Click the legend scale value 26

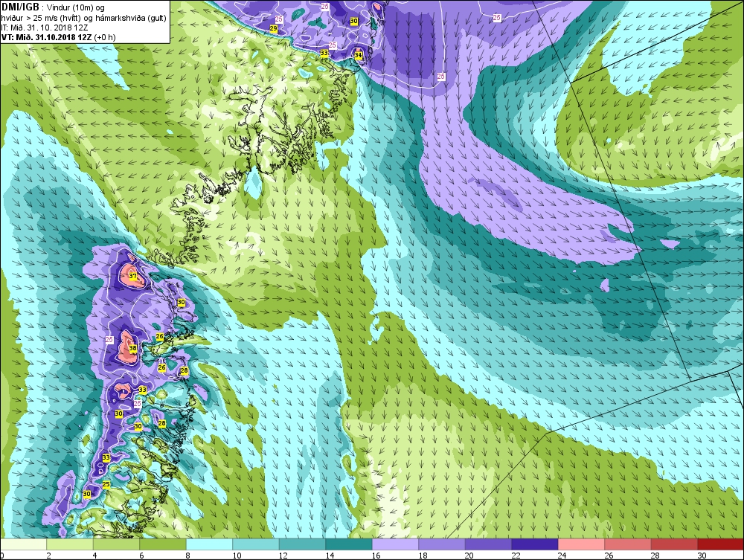tap(609, 556)
